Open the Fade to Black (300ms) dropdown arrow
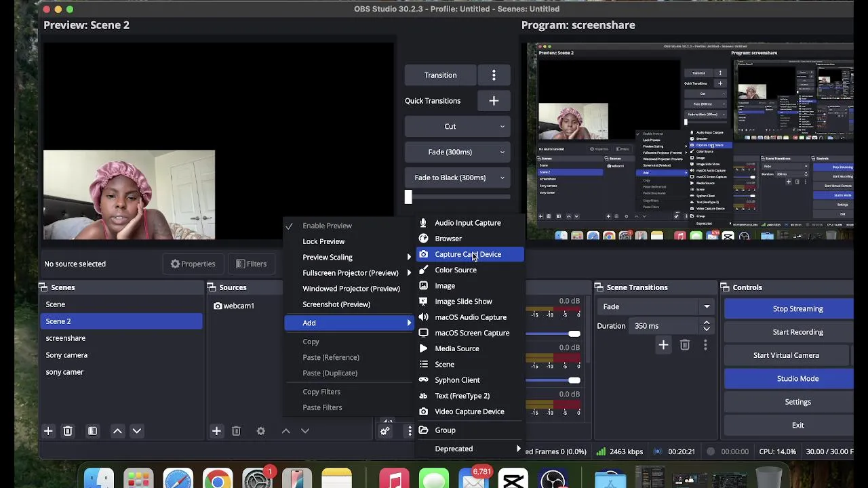Viewport: 868px width, 488px height. tap(502, 178)
